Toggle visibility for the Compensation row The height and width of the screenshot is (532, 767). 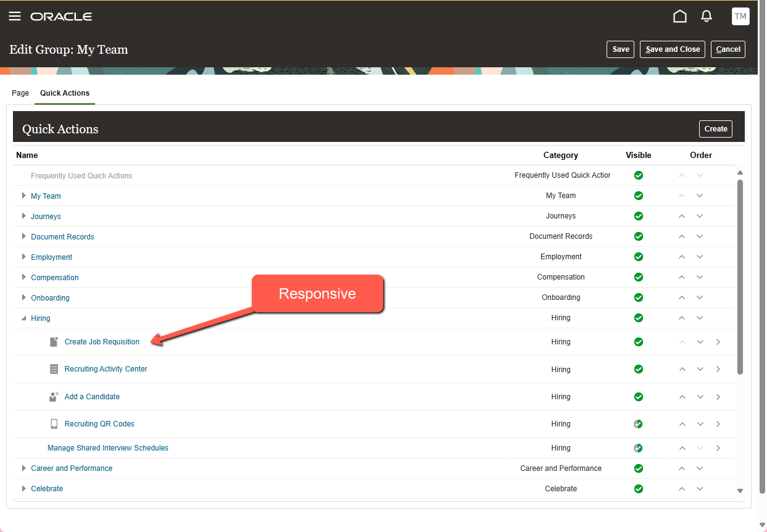(x=639, y=276)
